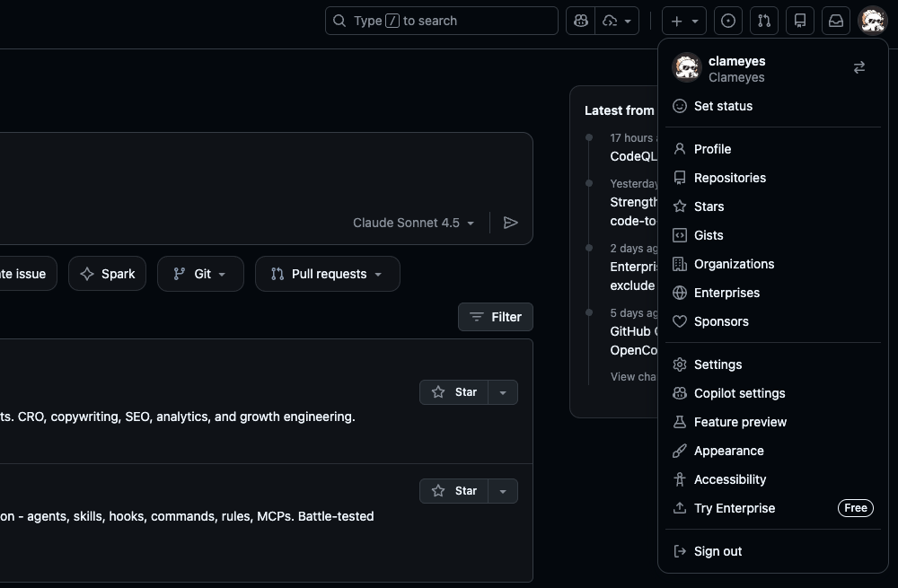Click the pull requests icon in the header
Screen dimensions: 898x588
click(x=764, y=20)
